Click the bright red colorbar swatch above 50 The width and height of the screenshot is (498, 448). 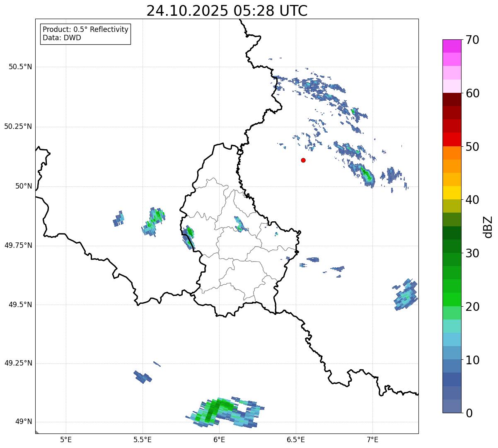click(452, 140)
